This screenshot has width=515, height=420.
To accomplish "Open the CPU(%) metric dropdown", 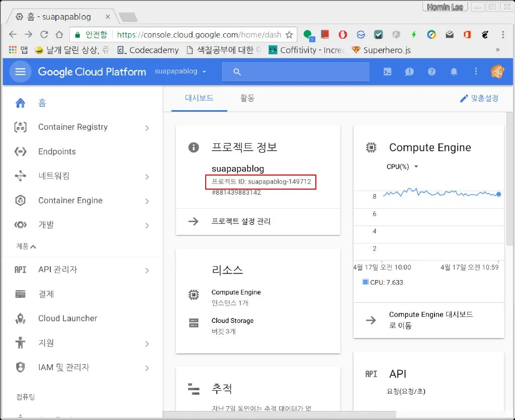I will pos(402,166).
